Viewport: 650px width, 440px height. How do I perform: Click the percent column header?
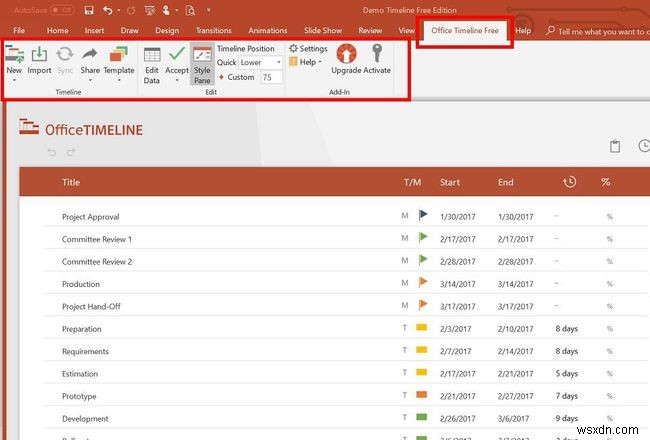click(605, 182)
